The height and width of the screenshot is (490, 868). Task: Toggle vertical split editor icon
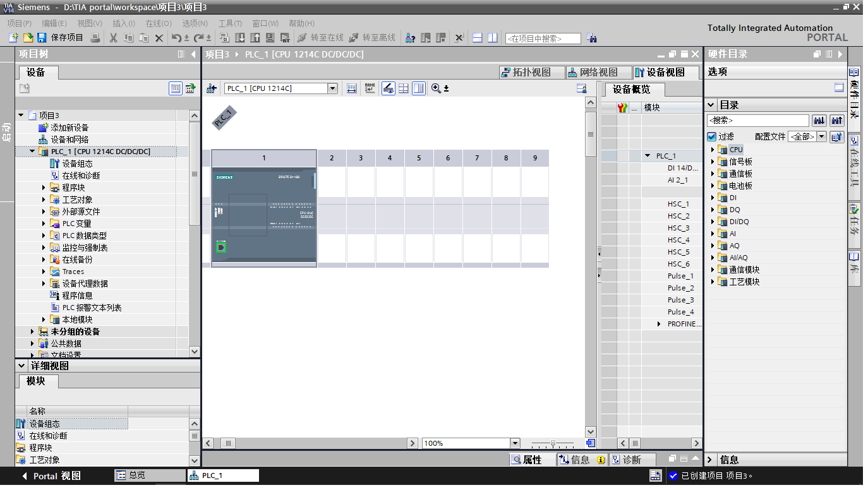click(492, 38)
